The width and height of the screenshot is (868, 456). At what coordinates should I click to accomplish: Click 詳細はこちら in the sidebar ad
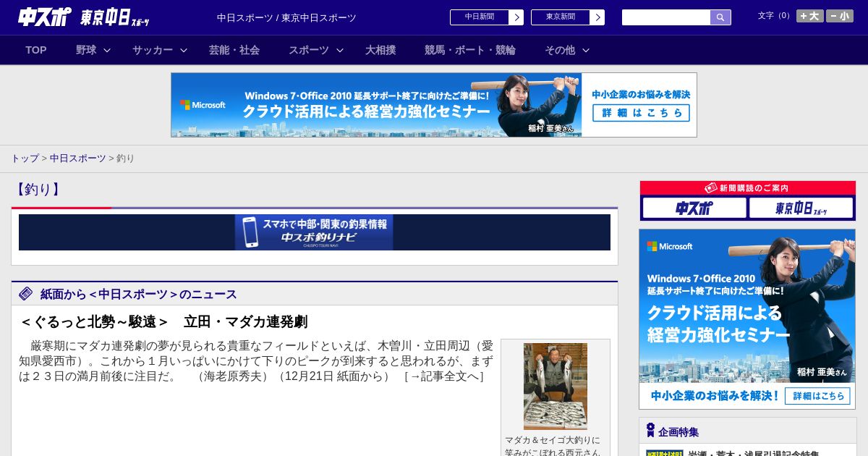pos(817,396)
